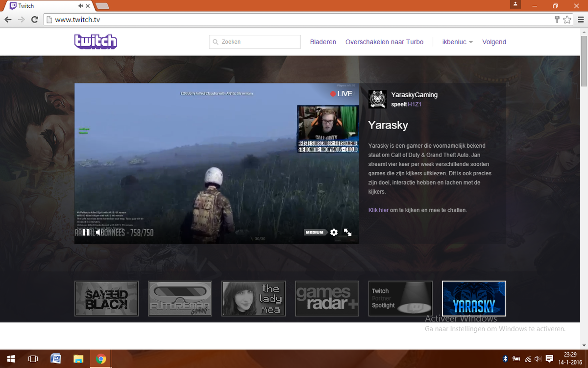
Task: Expand the ikbenluc account dropdown
Action: point(457,42)
